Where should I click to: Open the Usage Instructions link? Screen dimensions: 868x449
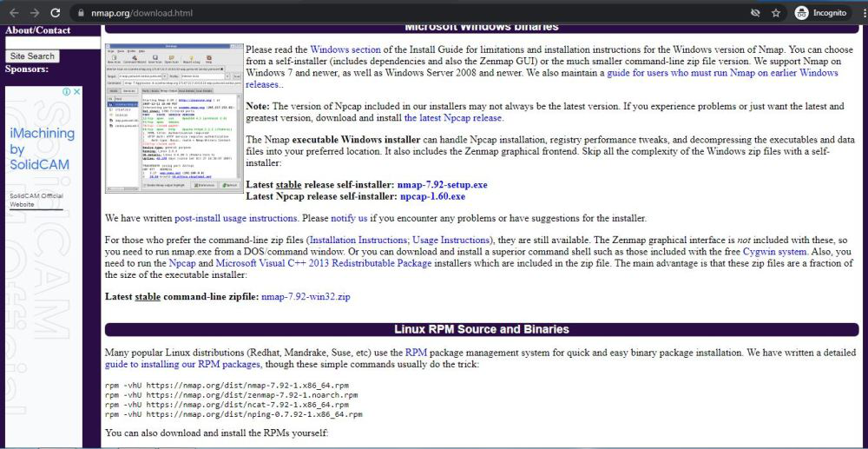(x=450, y=241)
